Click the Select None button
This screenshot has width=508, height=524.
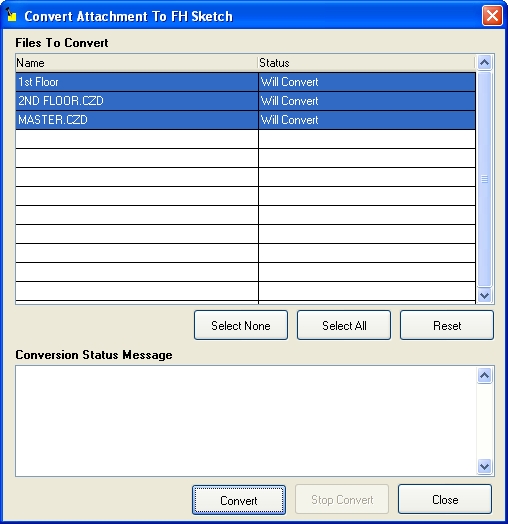click(241, 325)
